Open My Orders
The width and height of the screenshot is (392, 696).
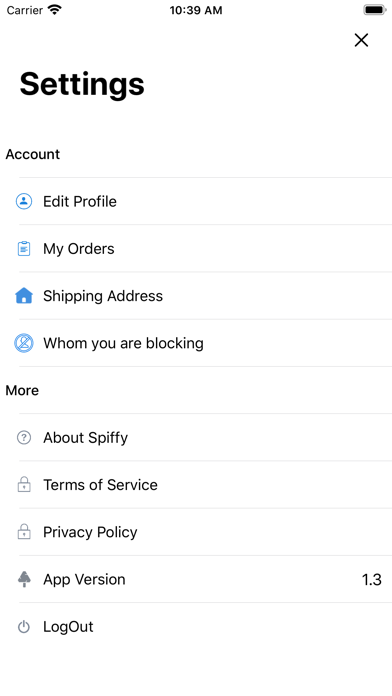pyautogui.click(x=205, y=249)
